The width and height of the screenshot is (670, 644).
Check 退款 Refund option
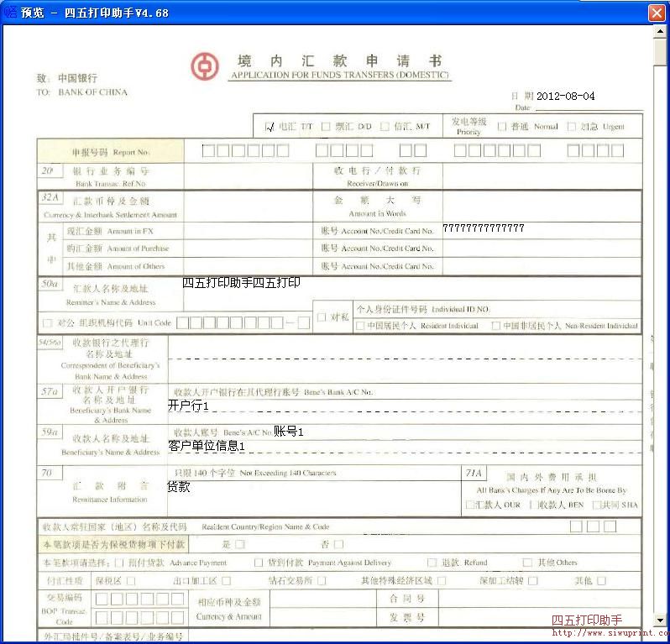432,563
